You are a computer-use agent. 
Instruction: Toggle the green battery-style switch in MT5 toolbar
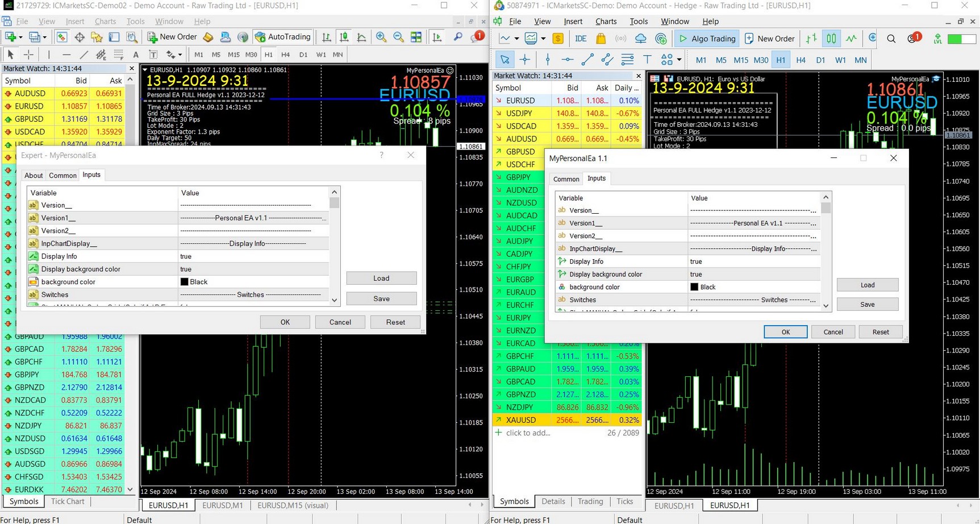point(962,39)
